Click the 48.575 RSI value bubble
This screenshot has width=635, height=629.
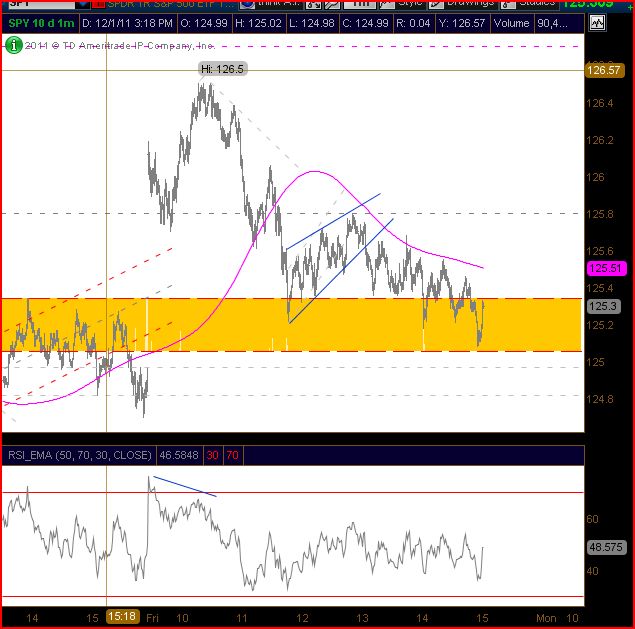(x=606, y=547)
